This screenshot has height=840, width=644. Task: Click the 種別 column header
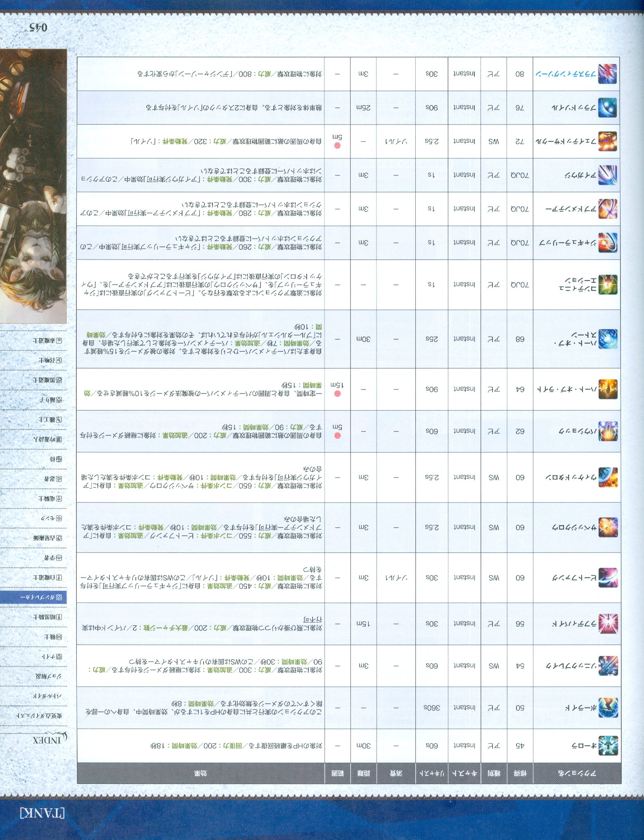[494, 773]
